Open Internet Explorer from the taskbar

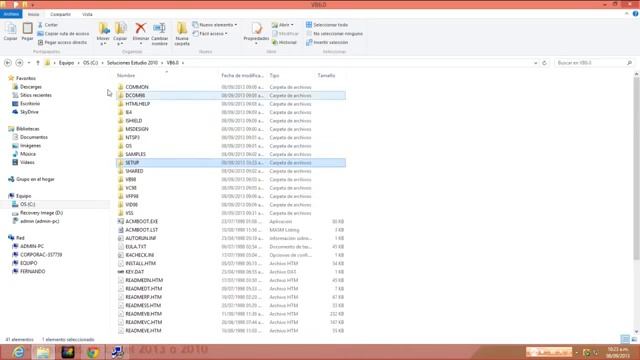pos(18,352)
